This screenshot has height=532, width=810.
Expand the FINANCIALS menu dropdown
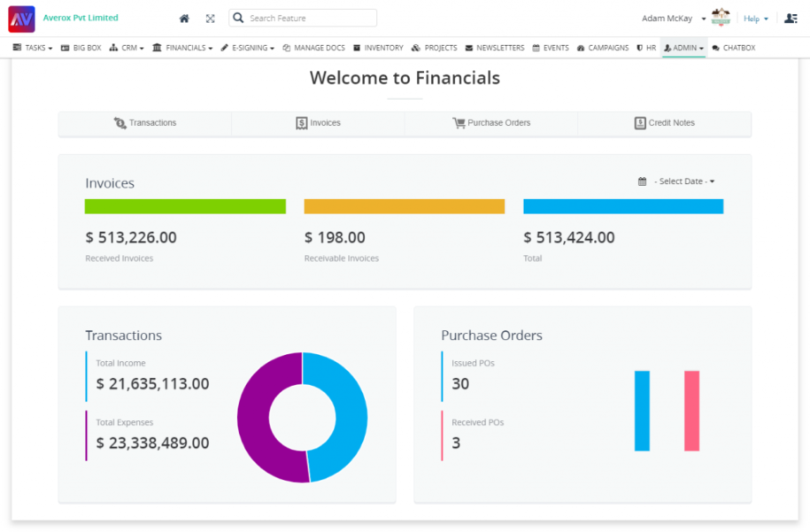(x=182, y=48)
